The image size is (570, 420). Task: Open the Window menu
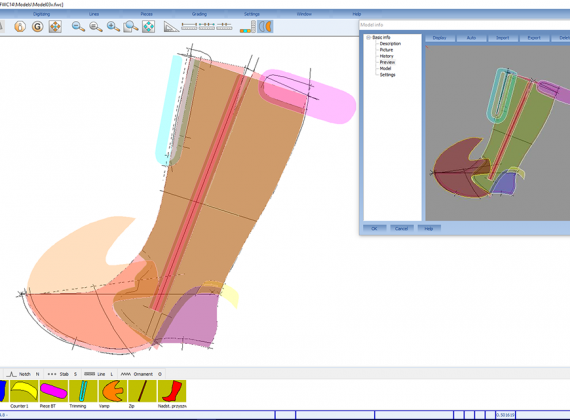click(304, 14)
